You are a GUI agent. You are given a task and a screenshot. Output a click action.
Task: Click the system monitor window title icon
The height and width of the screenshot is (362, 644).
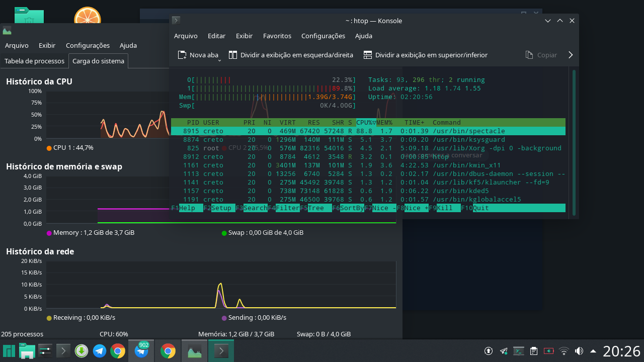(7, 31)
